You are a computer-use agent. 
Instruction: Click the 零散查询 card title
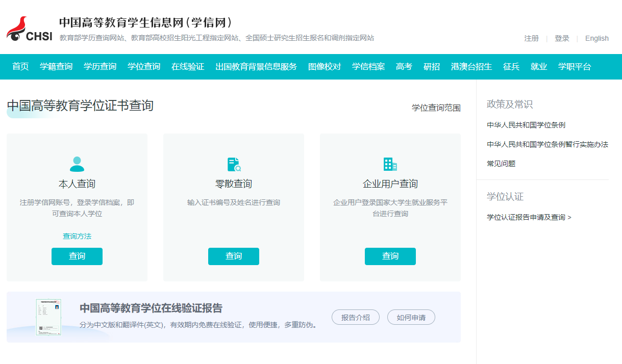[x=234, y=184]
